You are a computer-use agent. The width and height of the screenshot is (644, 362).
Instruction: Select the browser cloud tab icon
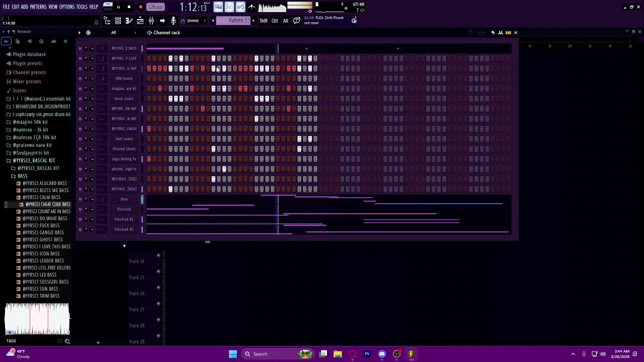(x=53, y=41)
